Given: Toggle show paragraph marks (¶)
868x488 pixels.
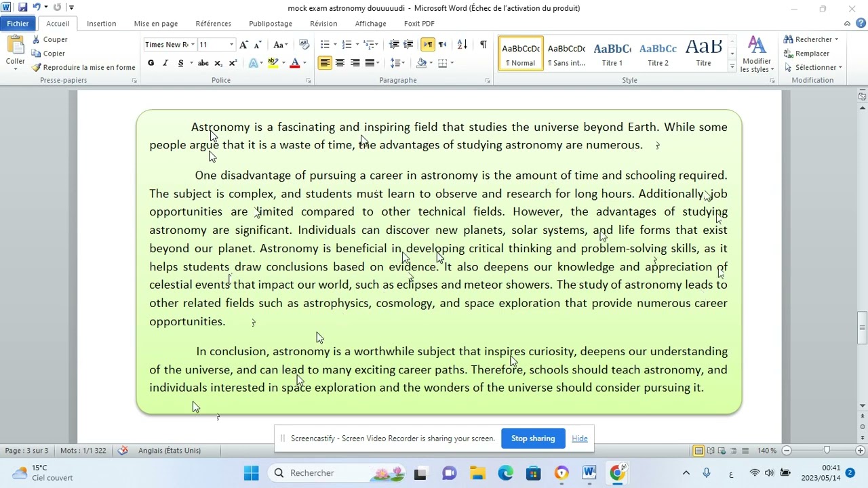Looking at the screenshot, I should (484, 45).
